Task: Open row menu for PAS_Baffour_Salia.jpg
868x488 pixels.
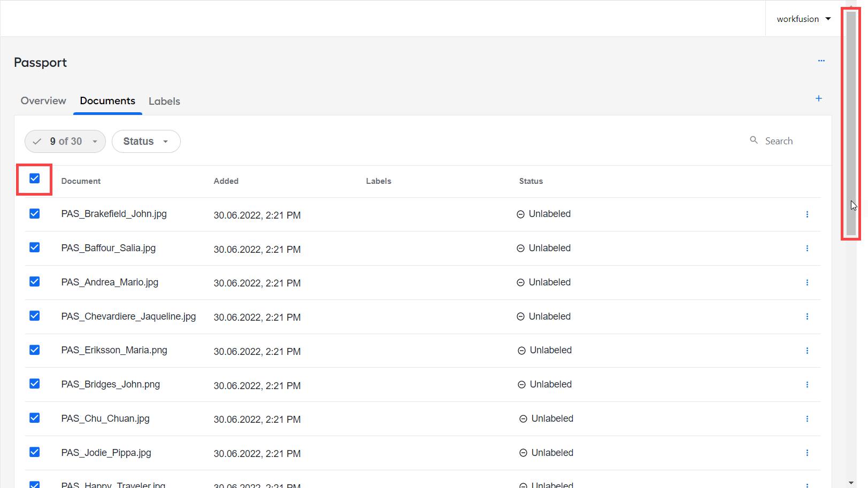Action: pos(807,249)
